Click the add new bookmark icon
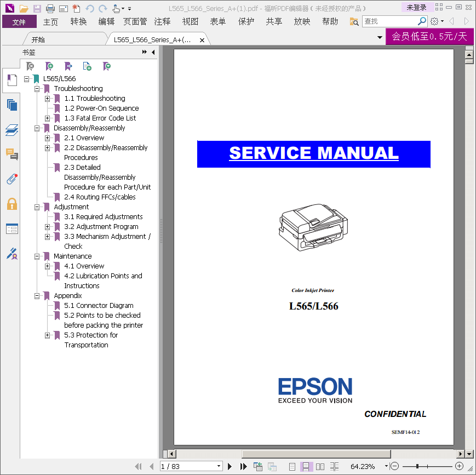 click(49, 66)
